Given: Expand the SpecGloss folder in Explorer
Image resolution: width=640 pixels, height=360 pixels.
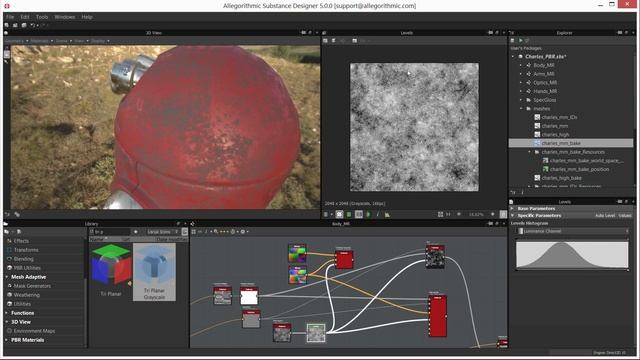Looking at the screenshot, I should click(521, 100).
